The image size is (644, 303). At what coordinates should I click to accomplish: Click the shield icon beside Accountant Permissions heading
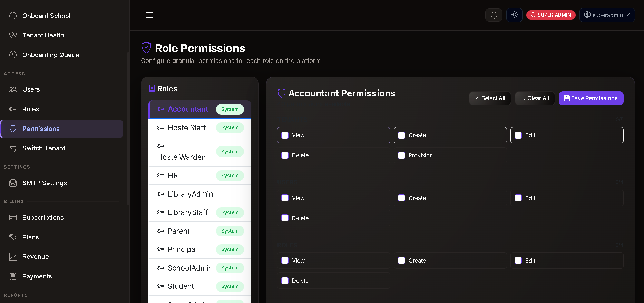[282, 93]
